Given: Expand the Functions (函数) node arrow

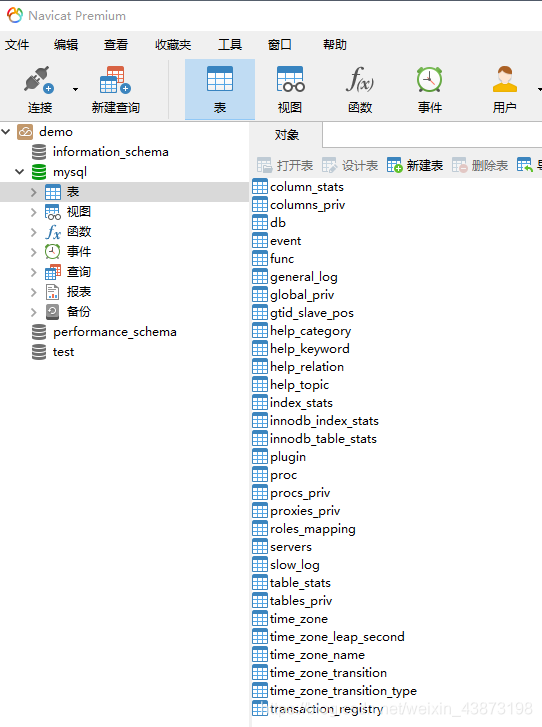Looking at the screenshot, I should pyautogui.click(x=33, y=232).
